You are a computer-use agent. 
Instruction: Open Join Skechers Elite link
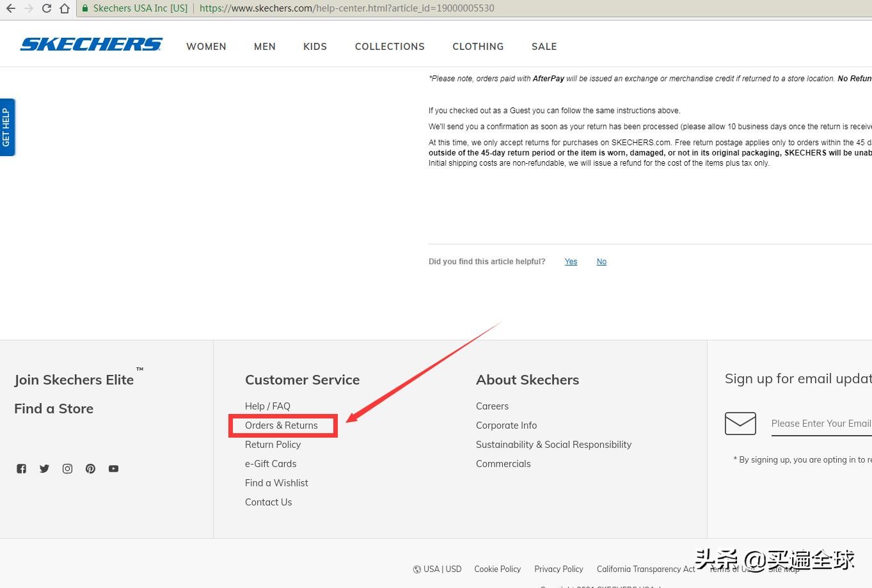74,379
